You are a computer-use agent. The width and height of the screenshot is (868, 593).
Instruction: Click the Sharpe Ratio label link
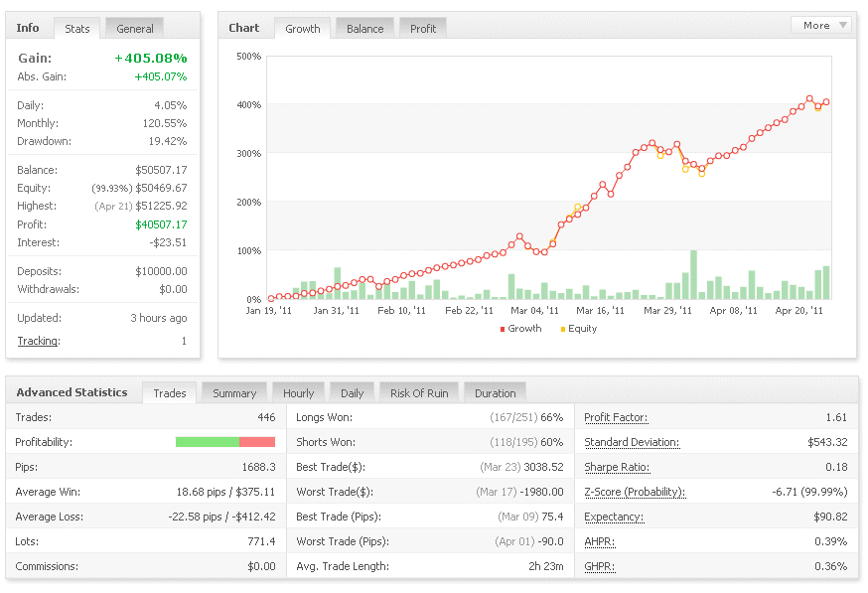(x=617, y=467)
